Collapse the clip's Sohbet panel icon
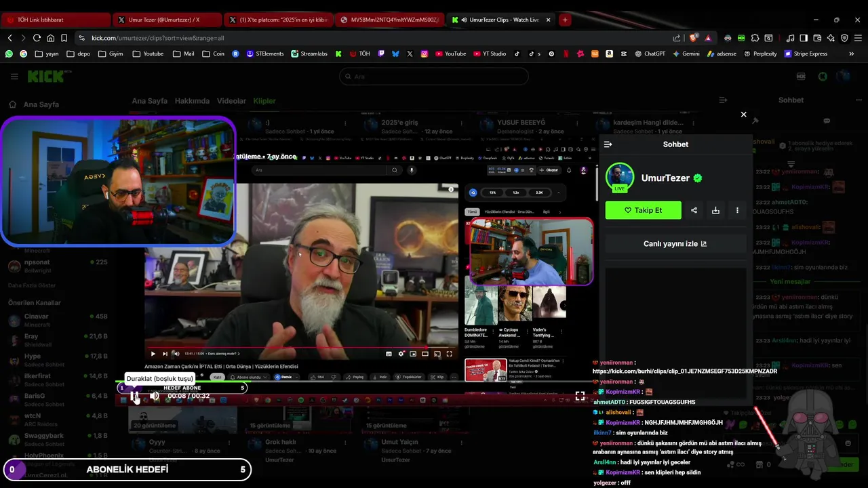Screen dimensions: 868x488 (x=608, y=144)
